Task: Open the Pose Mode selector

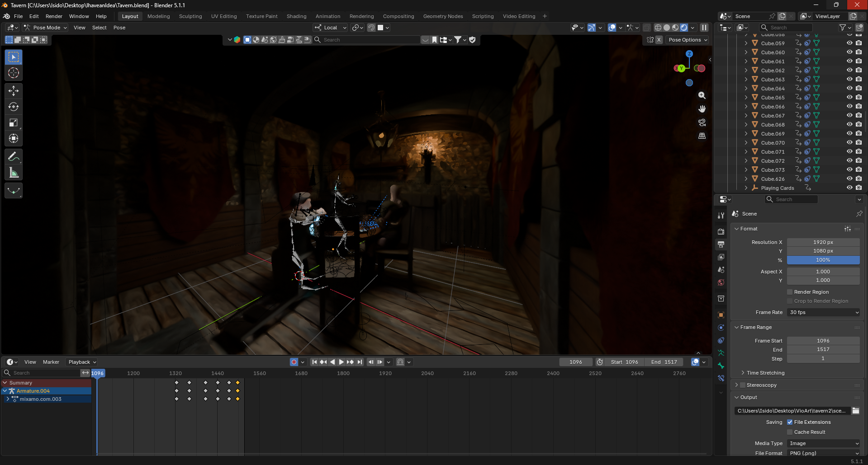Action: tap(45, 28)
